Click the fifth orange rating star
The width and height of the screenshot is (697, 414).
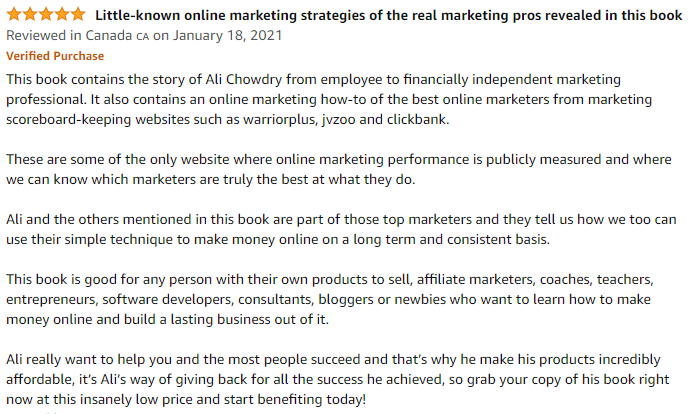[x=78, y=15]
